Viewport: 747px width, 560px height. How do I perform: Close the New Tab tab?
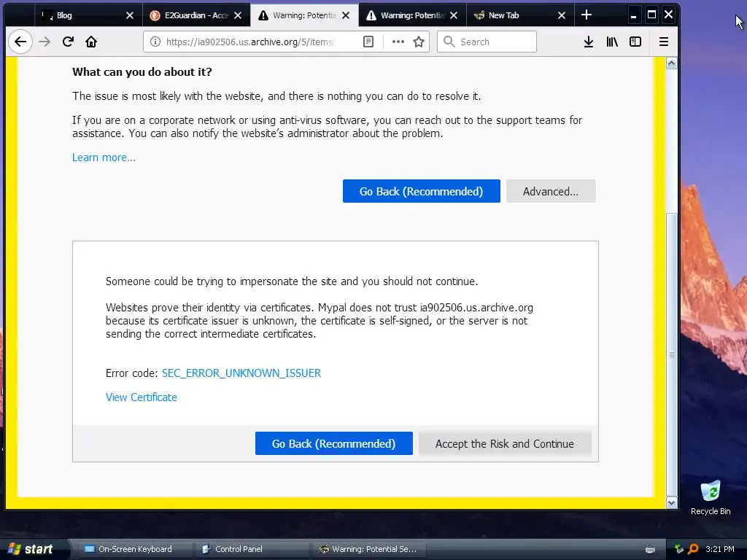562,15
